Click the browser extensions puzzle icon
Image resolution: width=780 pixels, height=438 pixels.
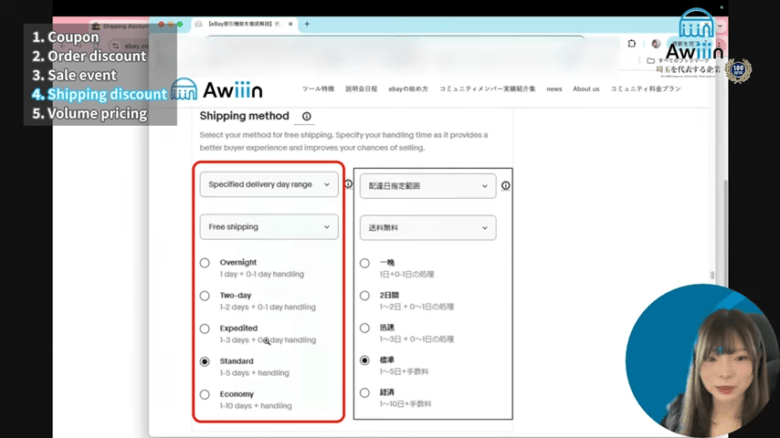[x=631, y=43]
